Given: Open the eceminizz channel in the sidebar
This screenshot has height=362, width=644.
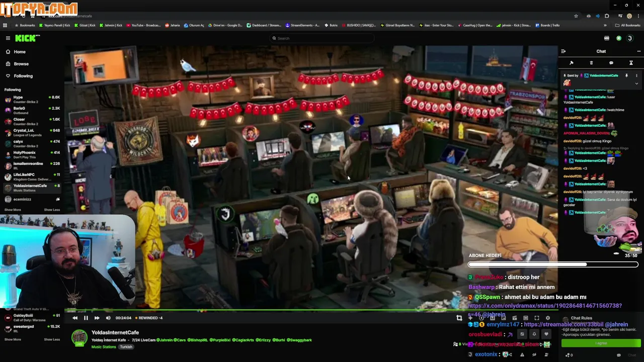Looking at the screenshot, I should click(x=32, y=199).
